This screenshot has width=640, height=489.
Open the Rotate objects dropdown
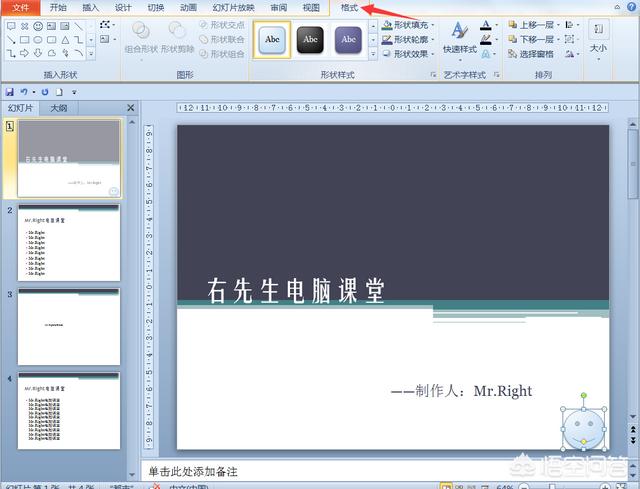click(572, 54)
